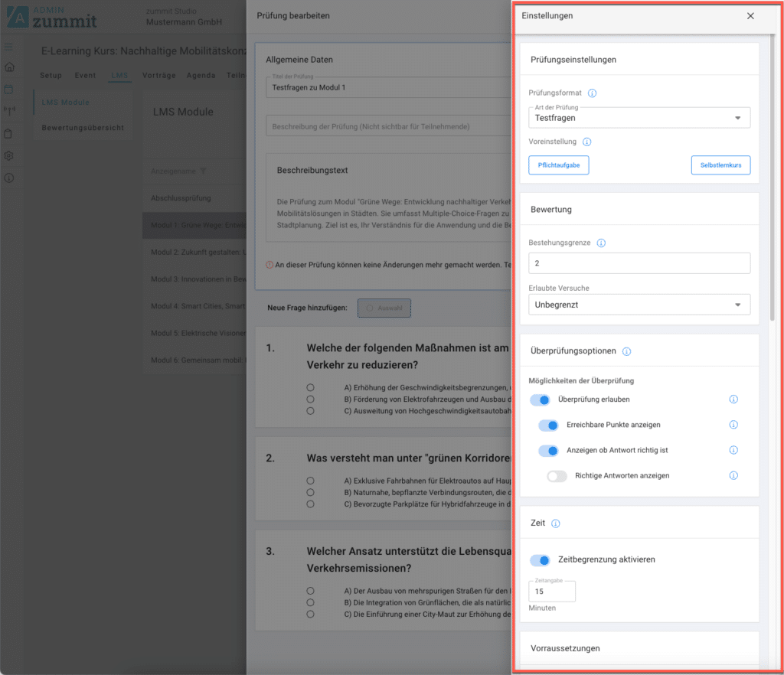Image resolution: width=784 pixels, height=675 pixels.
Task: Expand the Erlaubte Versuche dropdown
Action: pyautogui.click(x=639, y=305)
